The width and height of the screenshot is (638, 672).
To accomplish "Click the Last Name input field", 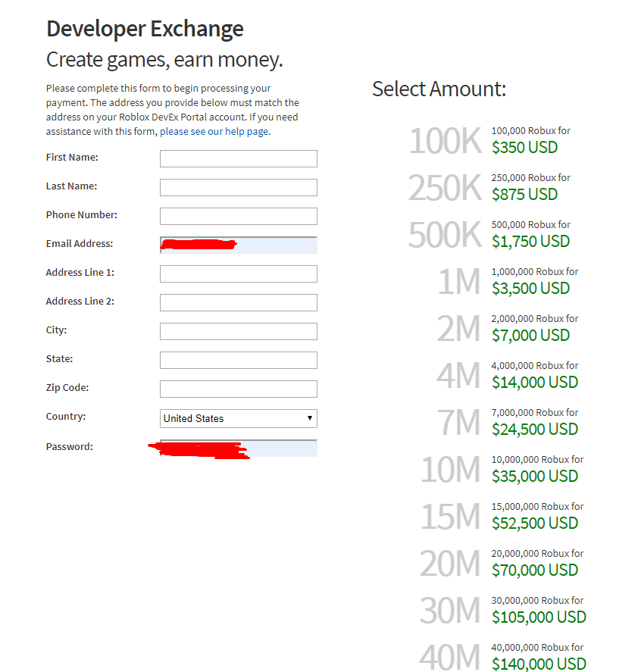I will (239, 187).
